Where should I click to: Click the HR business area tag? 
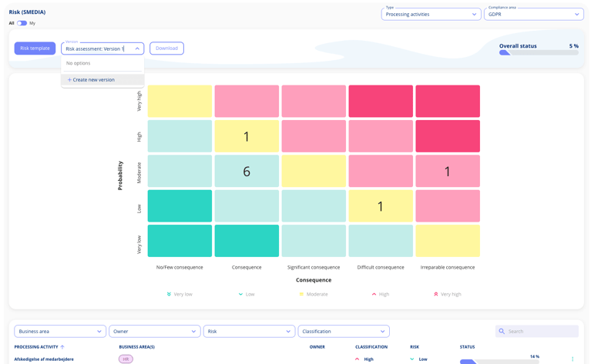[x=126, y=359]
